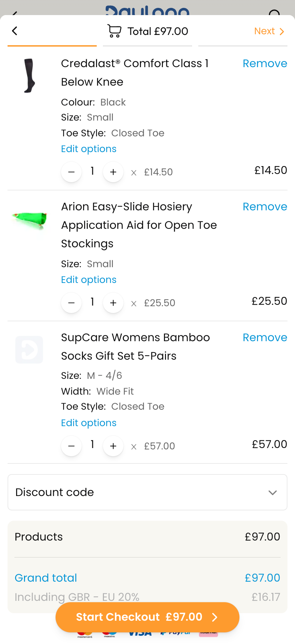Edit options for SupCare Bamboo Socks
This screenshot has height=644, width=295.
pos(89,423)
